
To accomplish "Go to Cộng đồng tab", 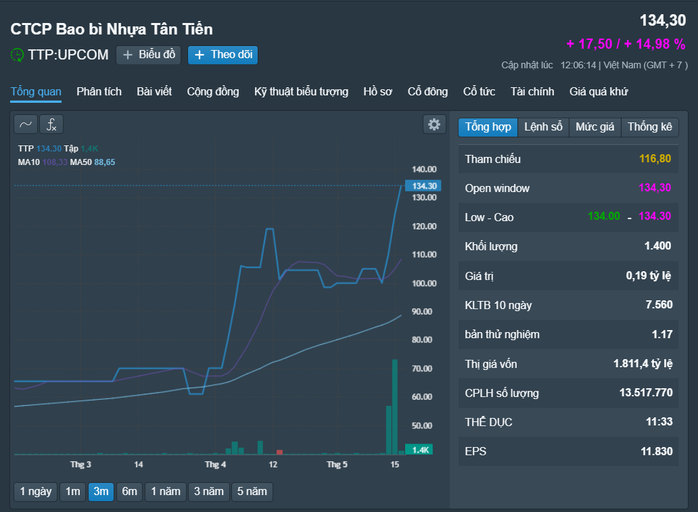I will pos(213,92).
